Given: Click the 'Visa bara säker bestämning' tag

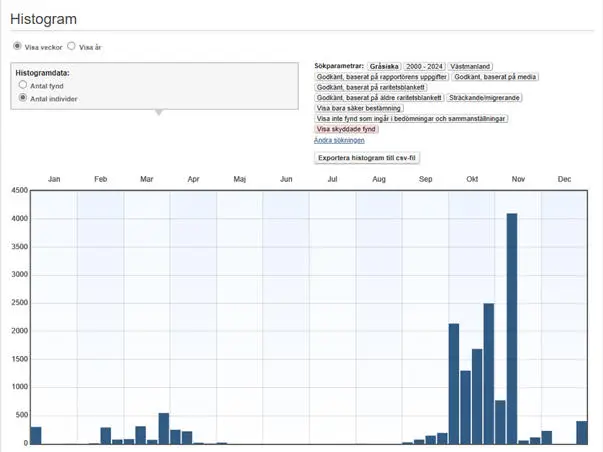Looking at the screenshot, I should pos(359,108).
